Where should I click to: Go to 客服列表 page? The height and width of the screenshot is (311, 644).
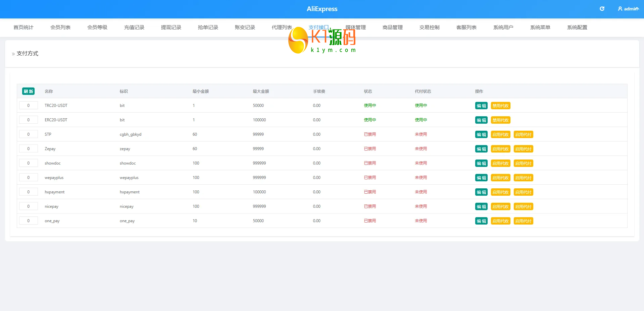[x=466, y=27]
